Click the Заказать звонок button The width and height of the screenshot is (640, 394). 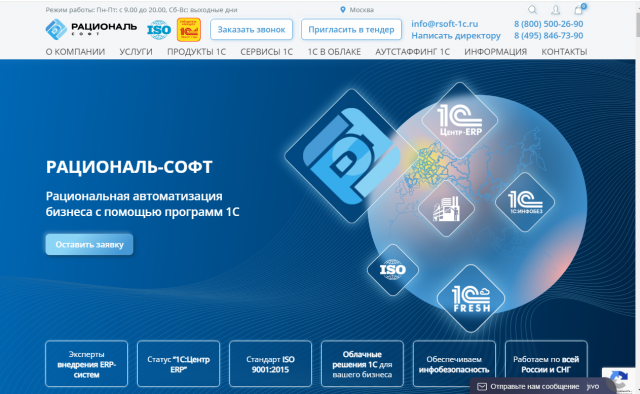tap(251, 29)
